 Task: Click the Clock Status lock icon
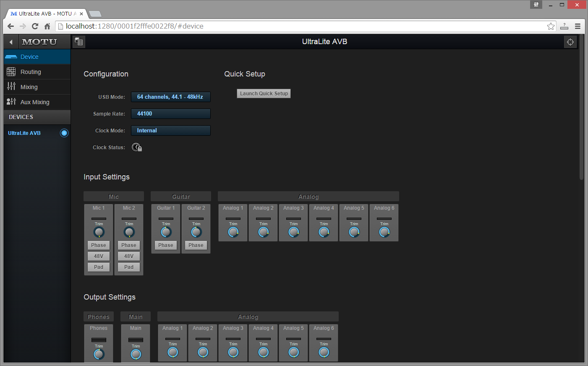(x=137, y=147)
